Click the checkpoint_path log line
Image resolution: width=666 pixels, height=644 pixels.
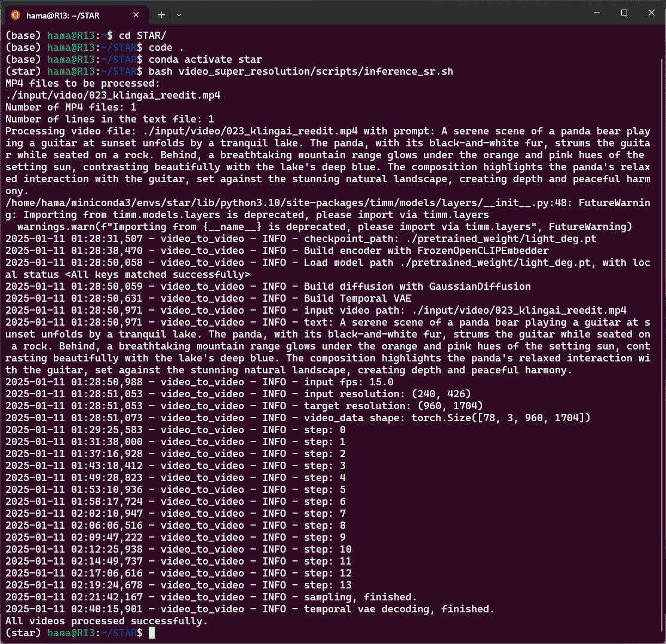(300, 238)
